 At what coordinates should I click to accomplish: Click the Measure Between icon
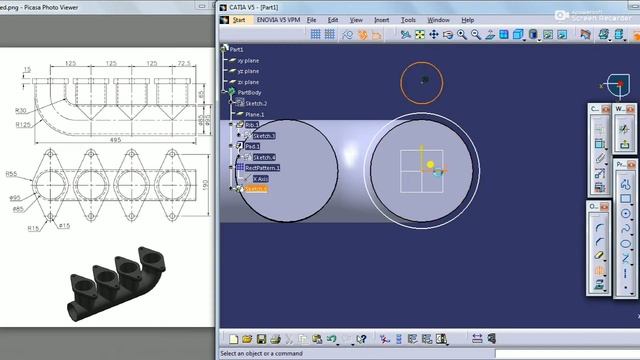(477, 338)
